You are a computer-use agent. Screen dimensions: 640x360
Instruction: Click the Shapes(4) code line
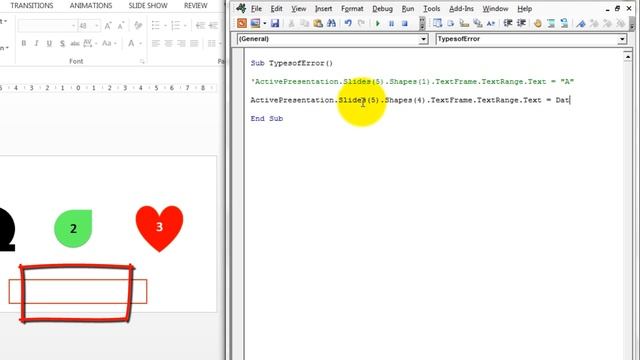point(410,100)
